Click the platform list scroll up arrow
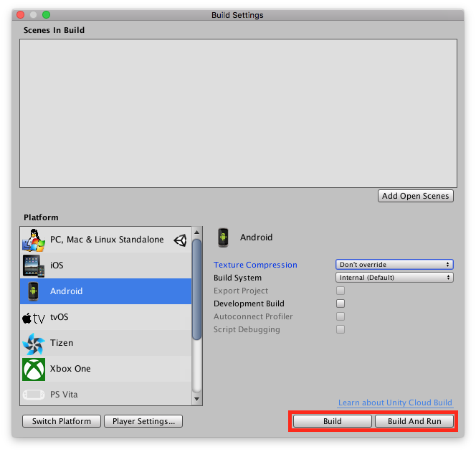Viewport: 476px width, 452px height. tap(196, 232)
